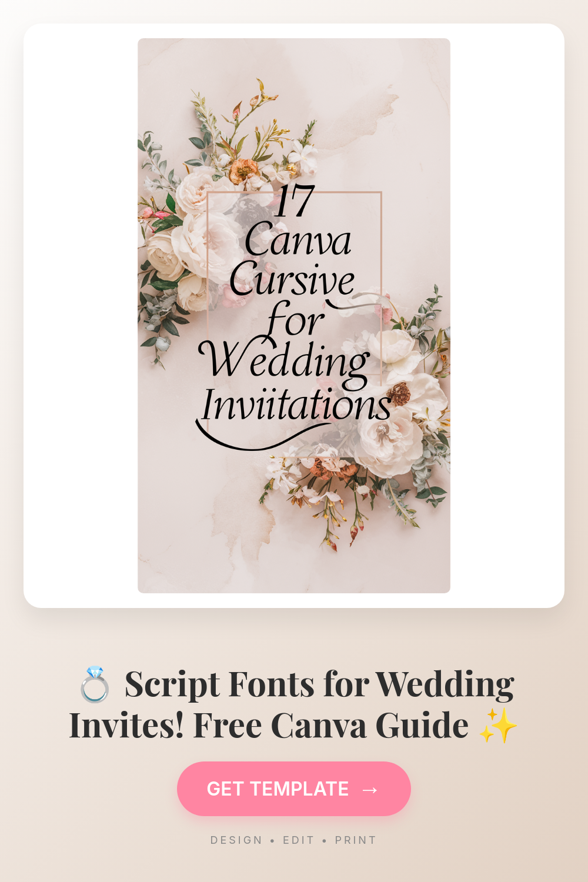
Task: Click the word 'Cursive' on cover image
Action: pyautogui.click(x=292, y=280)
